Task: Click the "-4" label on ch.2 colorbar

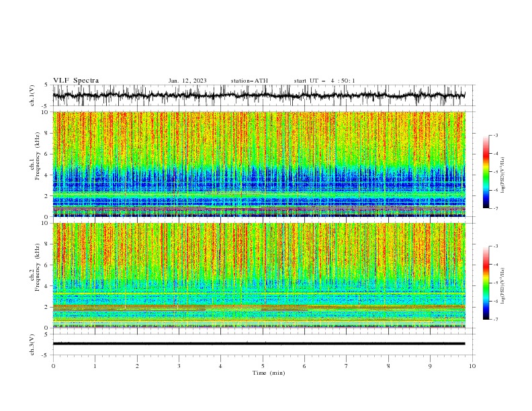Action: pos(495,265)
